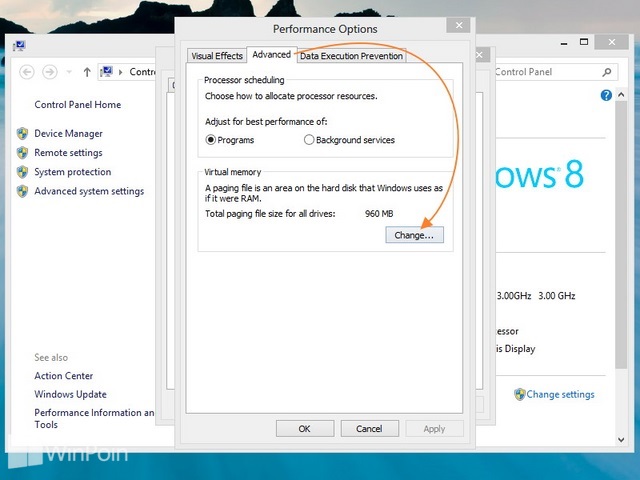Open Control Panel Home link

(x=78, y=104)
